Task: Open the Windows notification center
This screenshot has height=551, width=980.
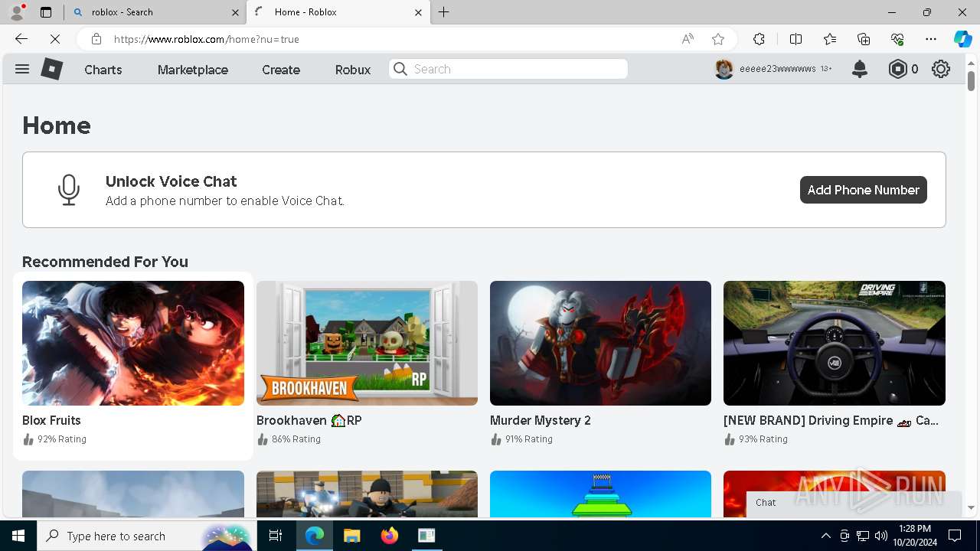Action: [955, 536]
